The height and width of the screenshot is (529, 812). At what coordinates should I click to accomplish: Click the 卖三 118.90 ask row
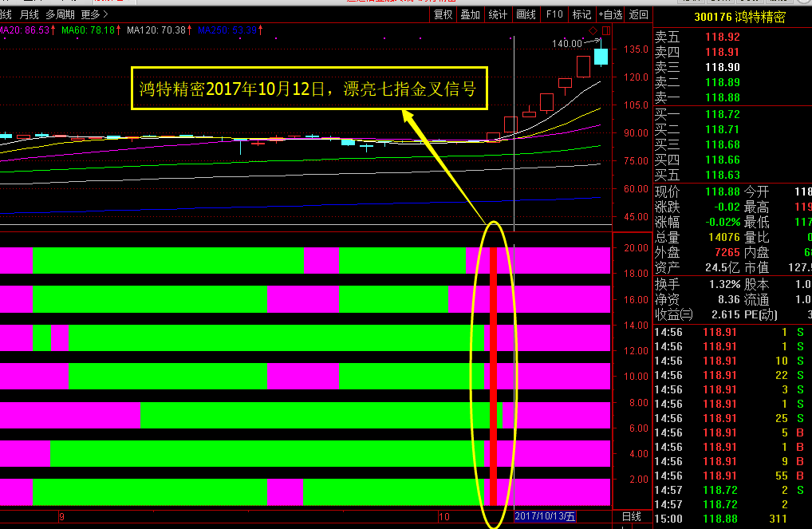[697, 67]
